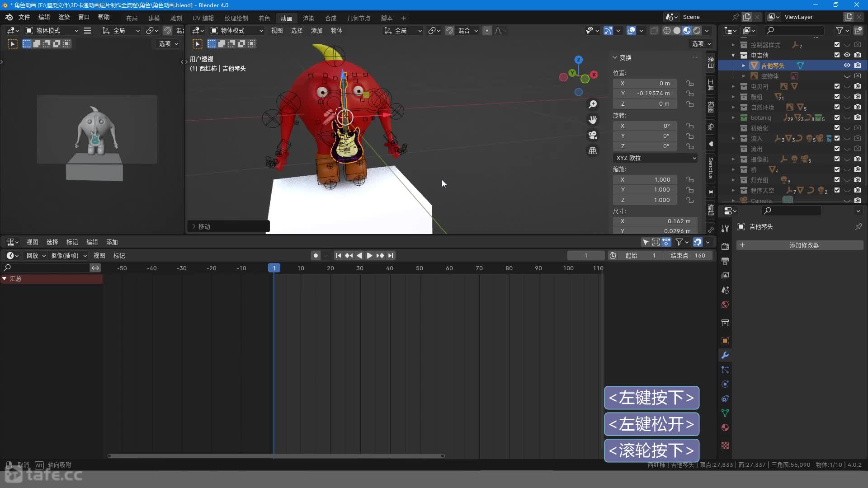Select solid viewport shading
The width and height of the screenshot is (868, 488).
677,31
